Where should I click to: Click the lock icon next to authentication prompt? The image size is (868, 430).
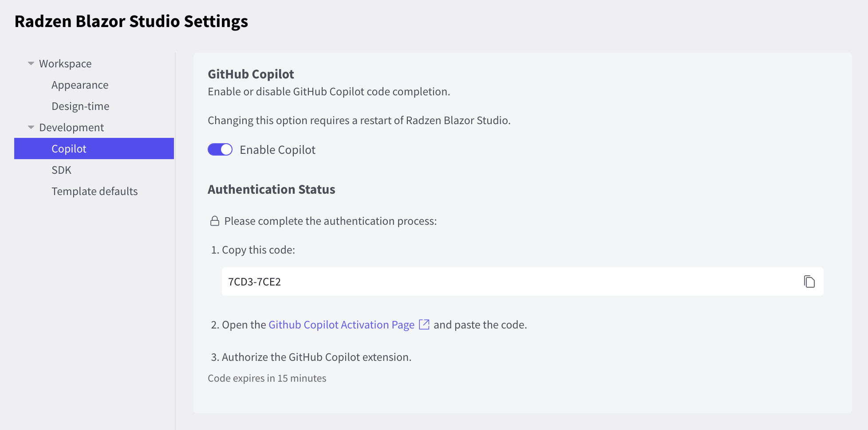tap(215, 221)
